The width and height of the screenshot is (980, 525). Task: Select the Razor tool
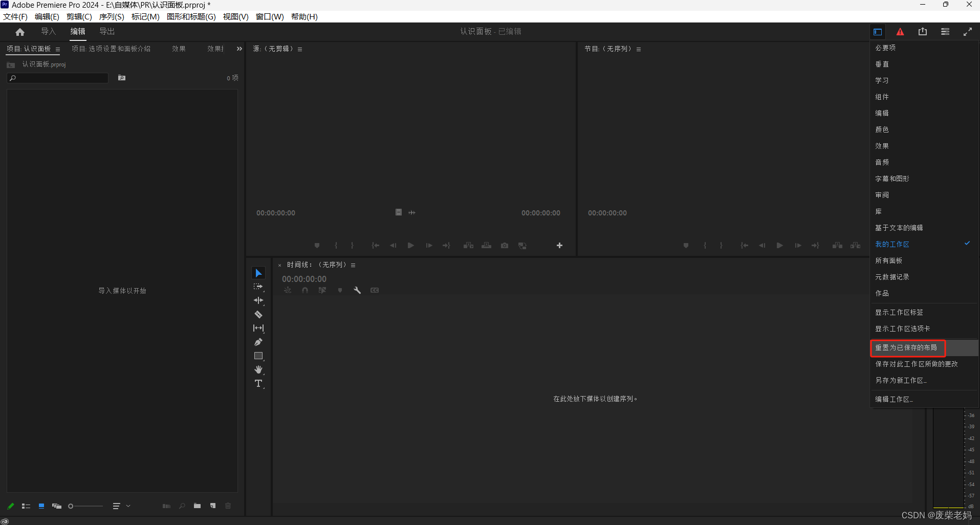coord(258,315)
